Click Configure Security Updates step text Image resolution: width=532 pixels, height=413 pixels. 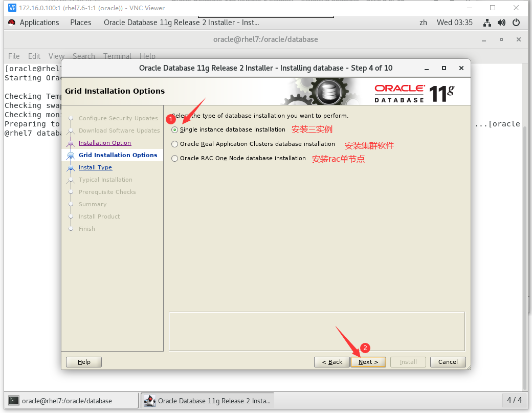pyautogui.click(x=118, y=118)
